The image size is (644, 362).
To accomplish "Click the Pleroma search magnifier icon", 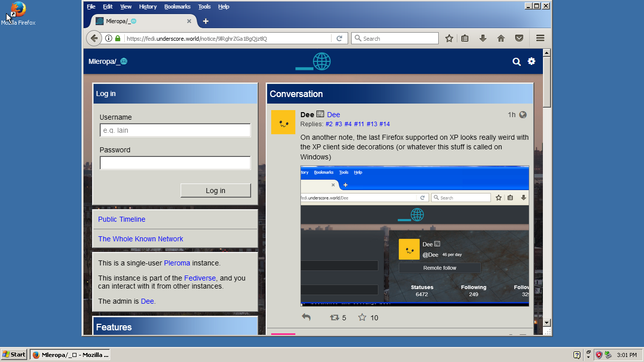I will point(516,61).
